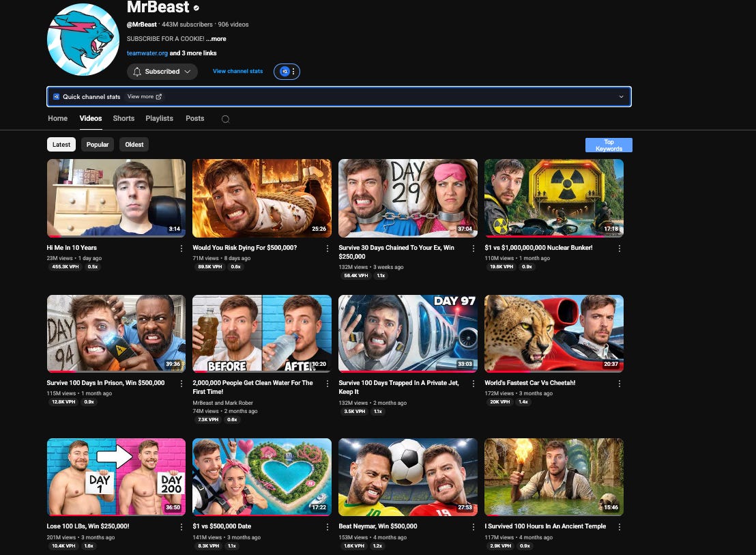Click '89.5K VPH' badge
The width and height of the screenshot is (756, 555).
pyautogui.click(x=209, y=267)
